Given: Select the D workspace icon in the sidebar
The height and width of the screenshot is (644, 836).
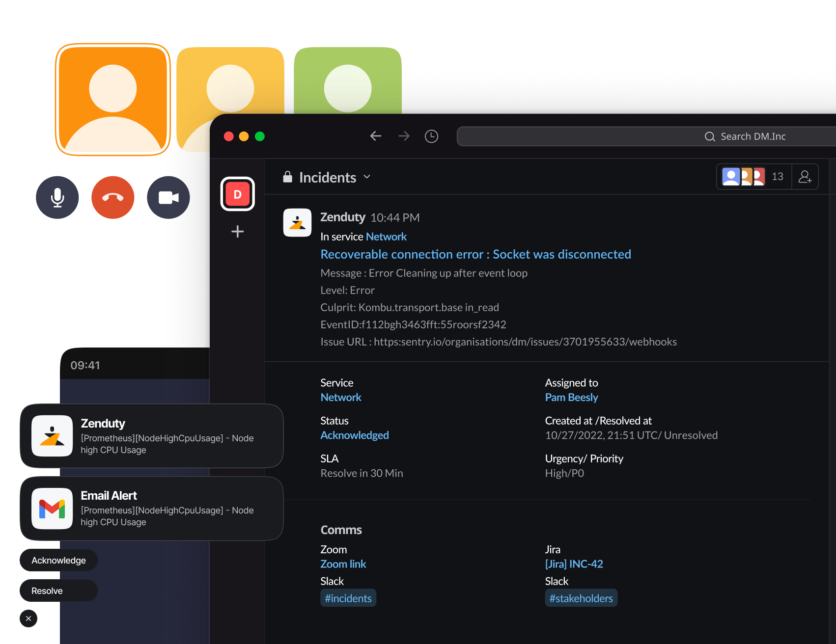Looking at the screenshot, I should tap(238, 194).
